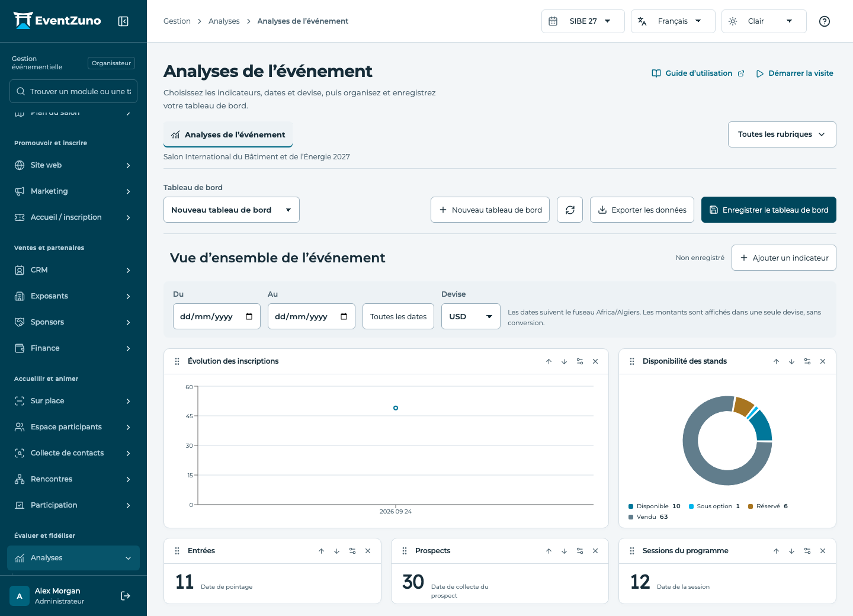Open the help question mark icon
The width and height of the screenshot is (853, 616).
pyautogui.click(x=824, y=21)
